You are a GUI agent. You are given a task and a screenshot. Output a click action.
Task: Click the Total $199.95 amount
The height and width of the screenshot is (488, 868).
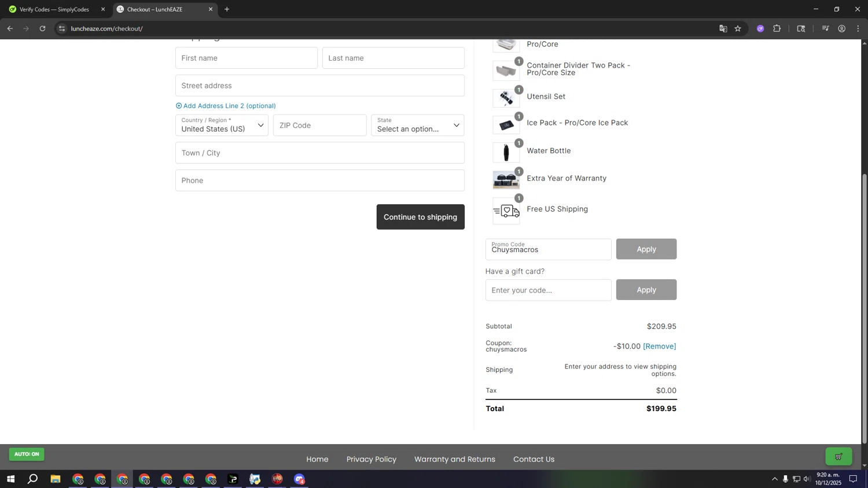pyautogui.click(x=661, y=409)
